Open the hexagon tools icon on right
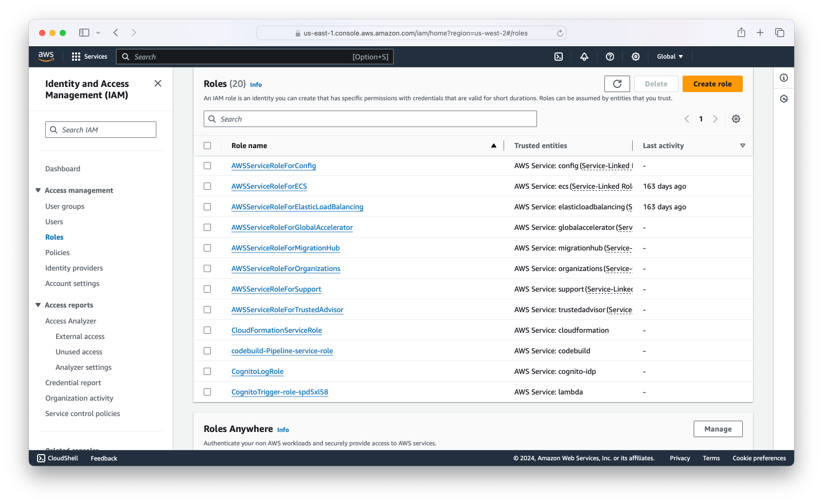This screenshot has width=823, height=504. point(784,99)
